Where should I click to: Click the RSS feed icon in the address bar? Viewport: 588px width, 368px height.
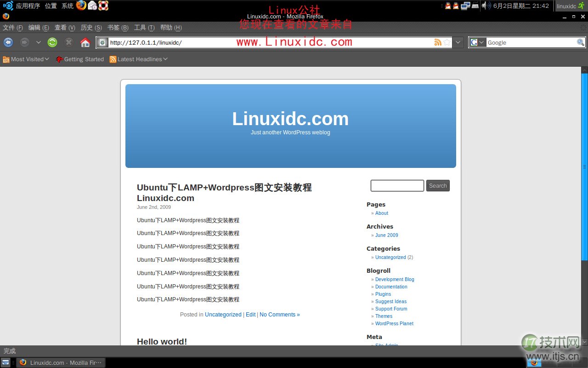coord(438,42)
